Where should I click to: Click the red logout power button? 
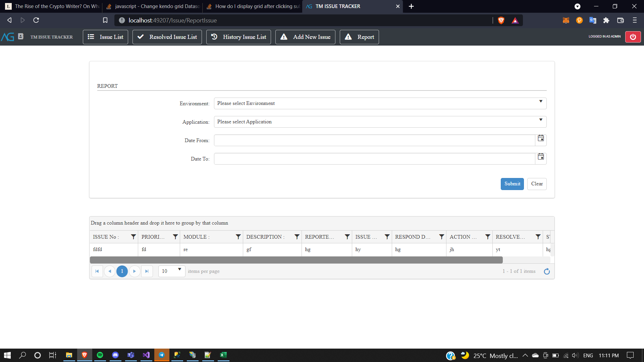tap(633, 37)
